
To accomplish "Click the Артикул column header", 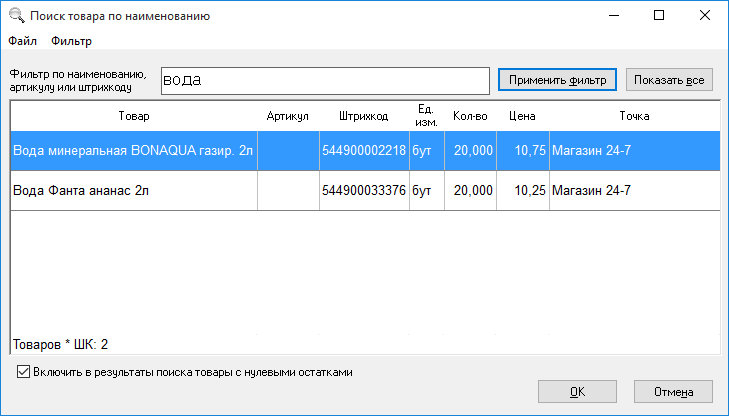I will [288, 116].
